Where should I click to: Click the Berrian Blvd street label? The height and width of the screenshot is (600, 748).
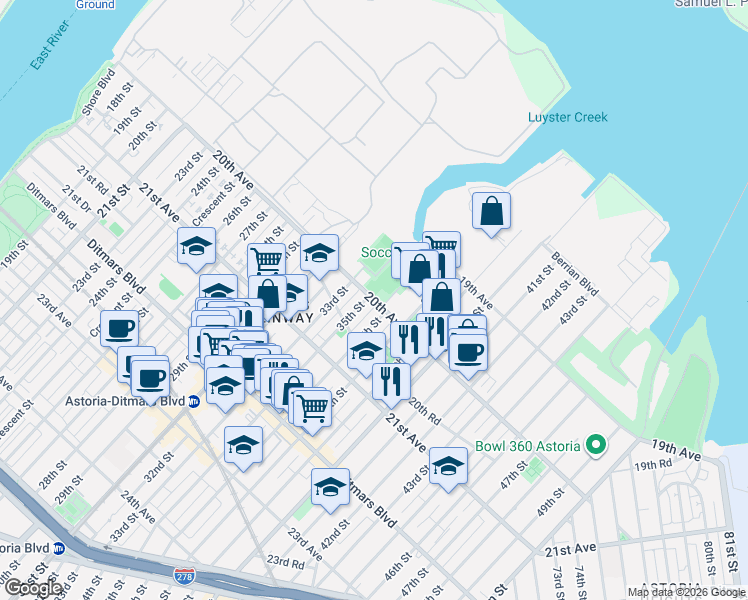coord(574,274)
